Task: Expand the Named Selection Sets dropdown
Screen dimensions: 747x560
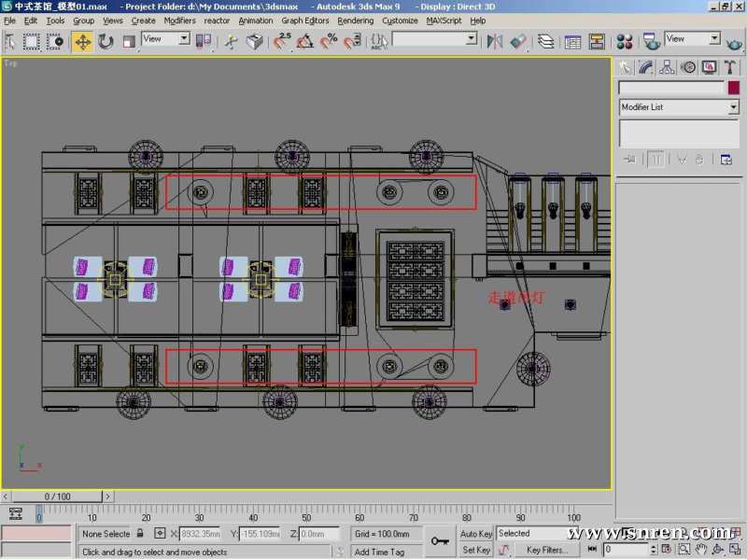Action: (x=472, y=38)
